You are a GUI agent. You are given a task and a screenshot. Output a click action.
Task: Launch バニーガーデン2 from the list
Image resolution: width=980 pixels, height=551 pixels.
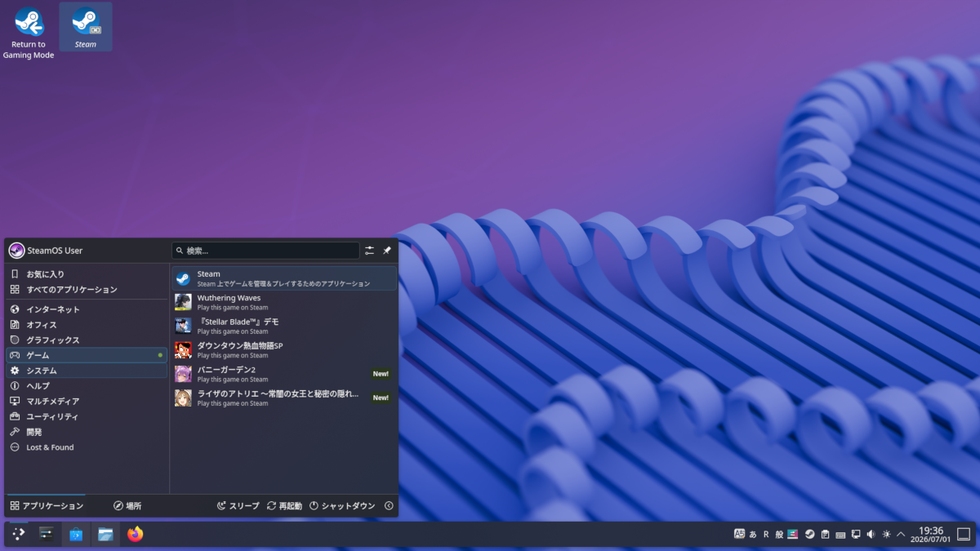click(x=284, y=374)
